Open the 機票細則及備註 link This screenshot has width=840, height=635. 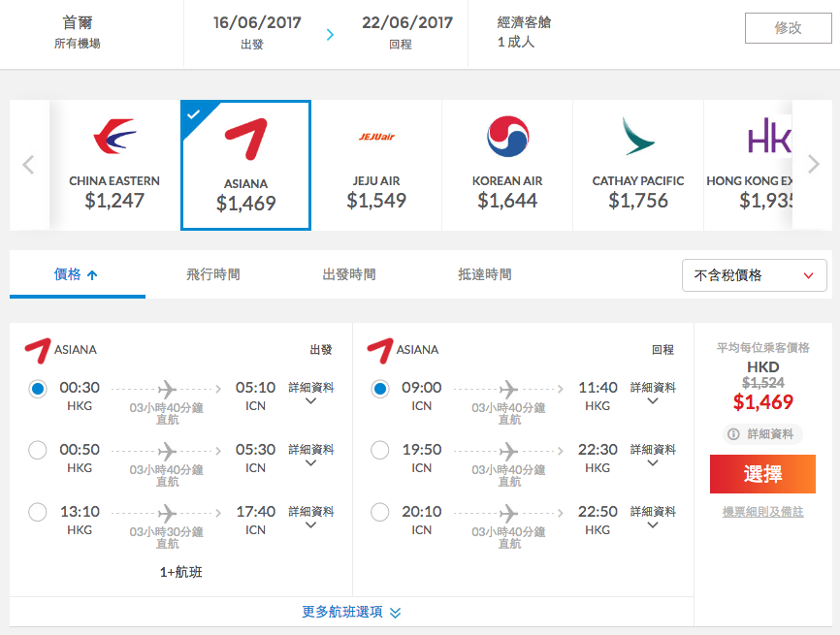[762, 512]
